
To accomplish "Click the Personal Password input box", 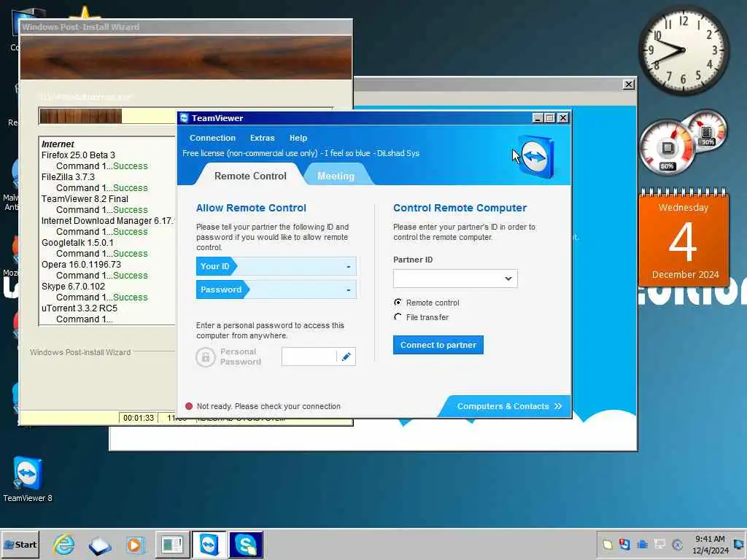I will click(x=309, y=357).
